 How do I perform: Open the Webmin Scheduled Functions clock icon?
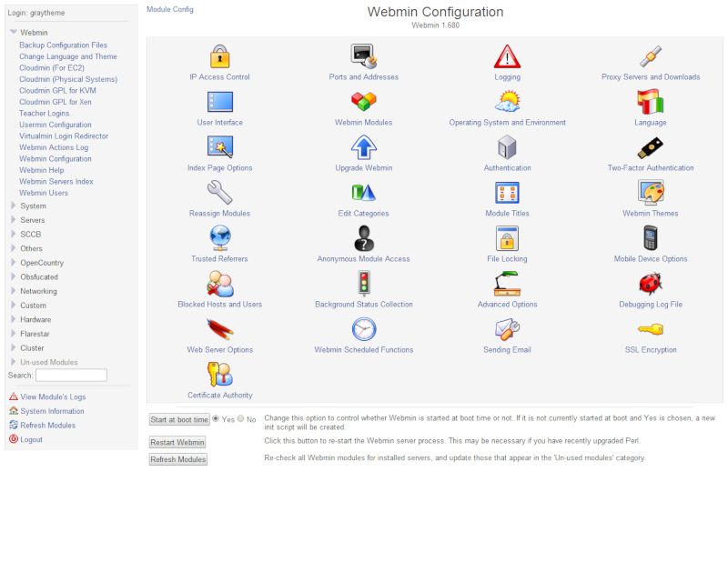coord(363,329)
